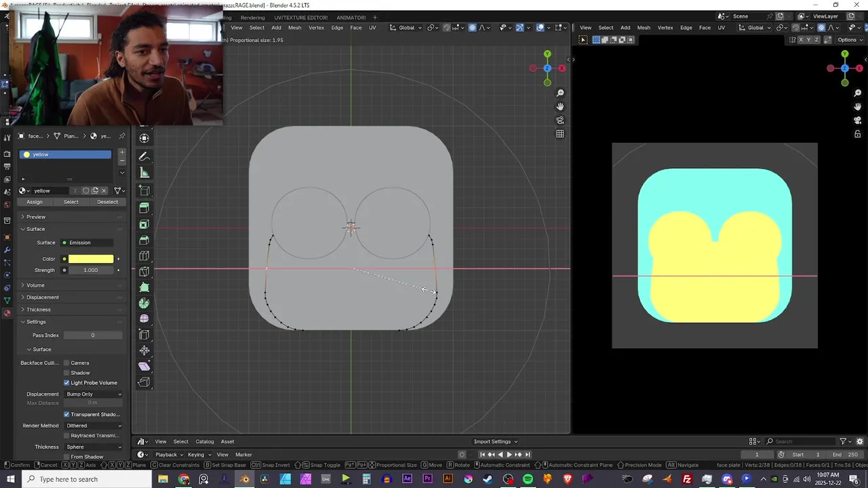Open Options dropdown in right viewport
The width and height of the screenshot is (868, 488).
[850, 40]
